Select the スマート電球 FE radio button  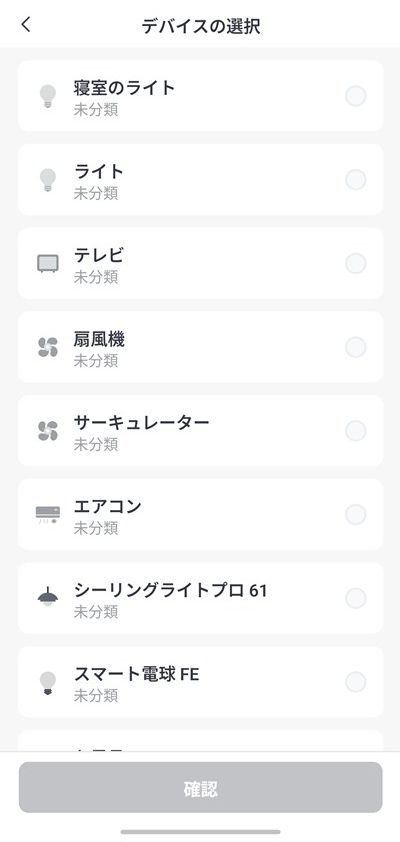(x=355, y=682)
